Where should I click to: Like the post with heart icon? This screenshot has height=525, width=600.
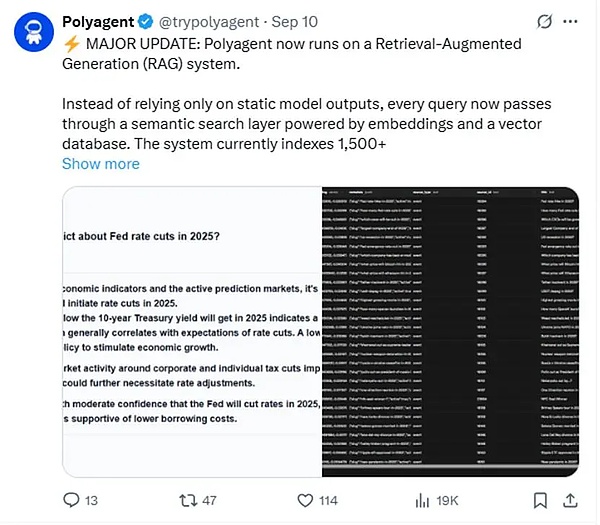pyautogui.click(x=305, y=501)
